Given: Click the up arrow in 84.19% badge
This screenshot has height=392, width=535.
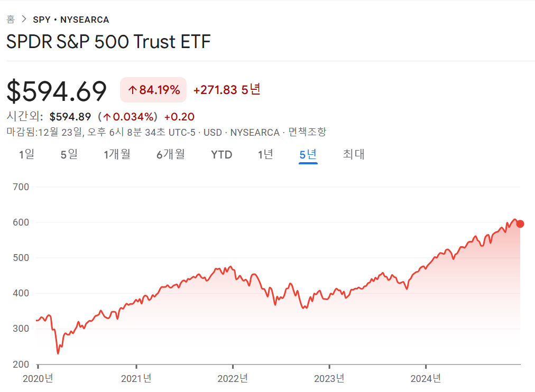Looking at the screenshot, I should click(132, 90).
